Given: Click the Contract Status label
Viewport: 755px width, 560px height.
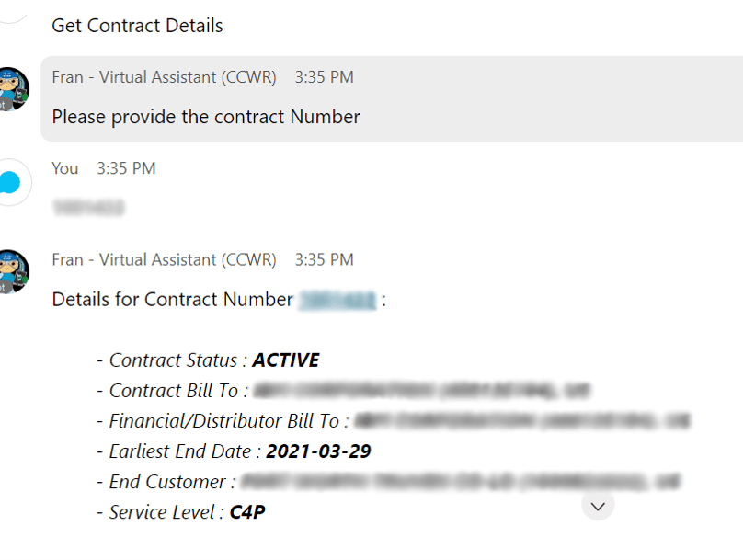Looking at the screenshot, I should tap(173, 360).
